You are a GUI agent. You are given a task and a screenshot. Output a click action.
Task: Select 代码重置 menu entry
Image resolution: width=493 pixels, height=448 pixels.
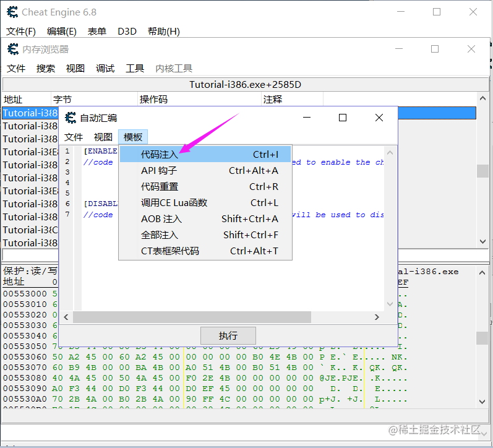pos(205,186)
